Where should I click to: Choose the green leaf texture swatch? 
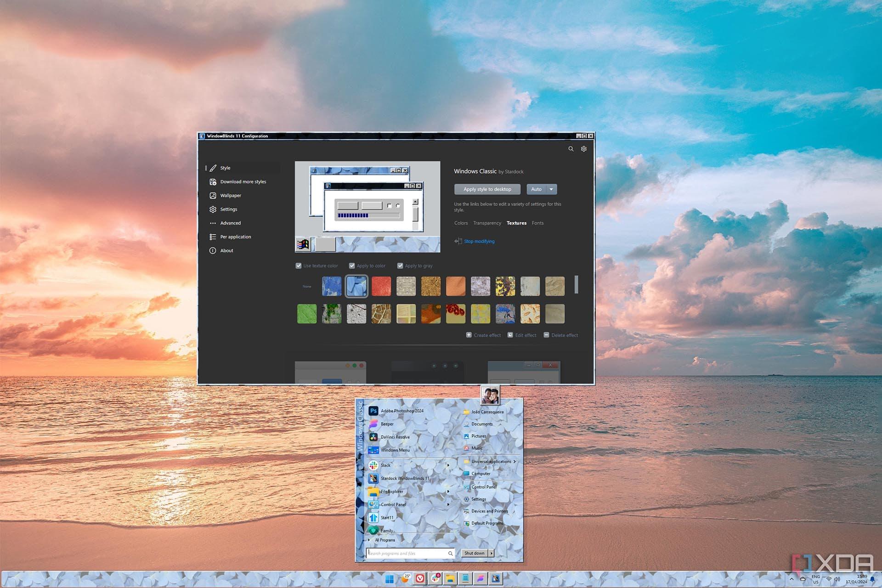(307, 314)
